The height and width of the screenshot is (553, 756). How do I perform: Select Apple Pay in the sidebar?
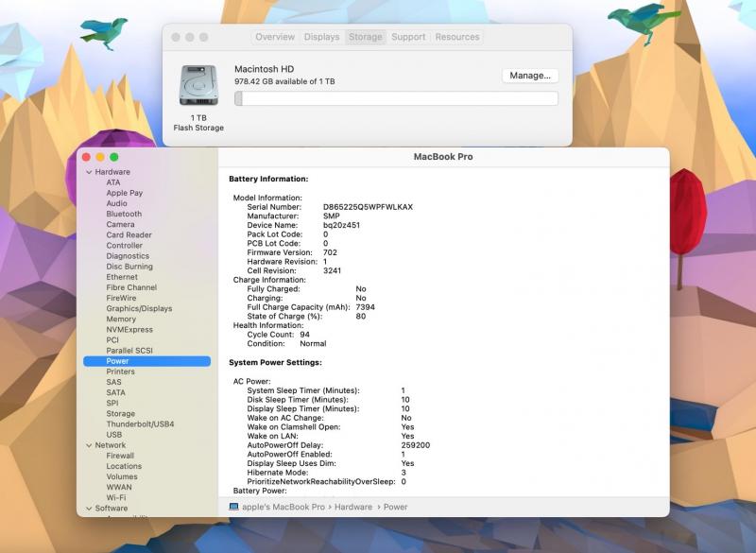tap(125, 193)
